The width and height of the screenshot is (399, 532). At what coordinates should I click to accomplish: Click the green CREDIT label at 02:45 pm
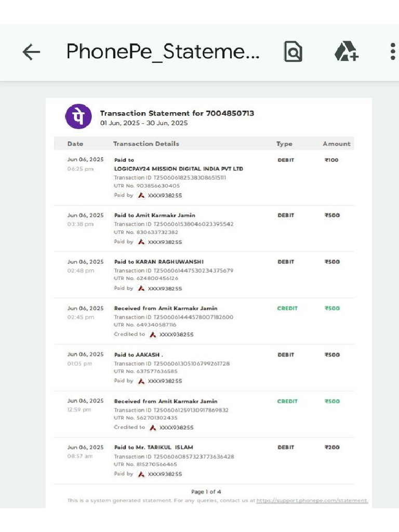coord(287,308)
